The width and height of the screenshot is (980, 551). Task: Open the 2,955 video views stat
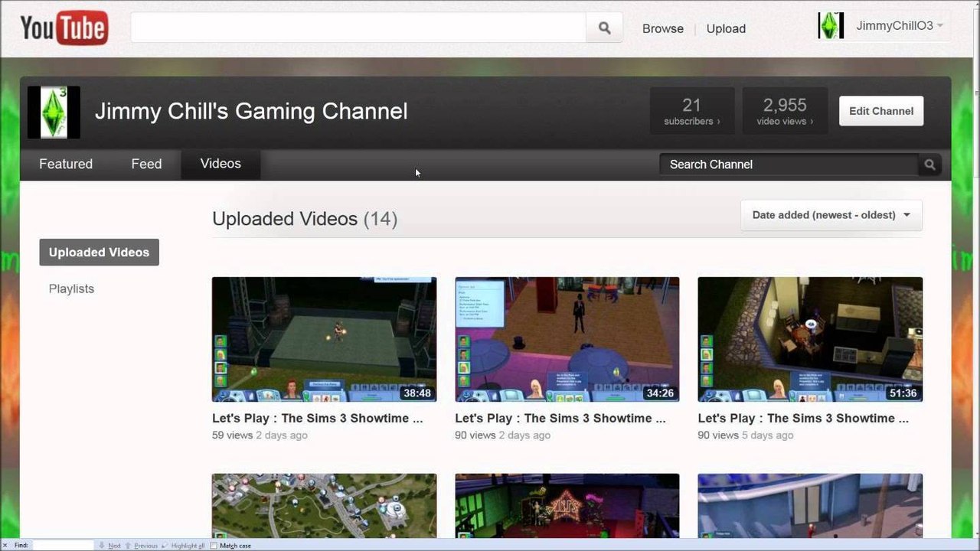[x=785, y=111]
